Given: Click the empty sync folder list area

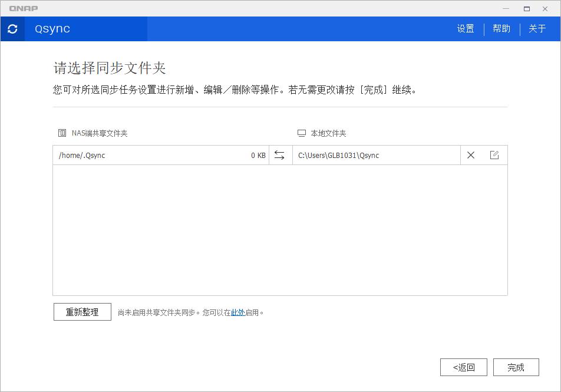Looking at the screenshot, I should pyautogui.click(x=280, y=230).
